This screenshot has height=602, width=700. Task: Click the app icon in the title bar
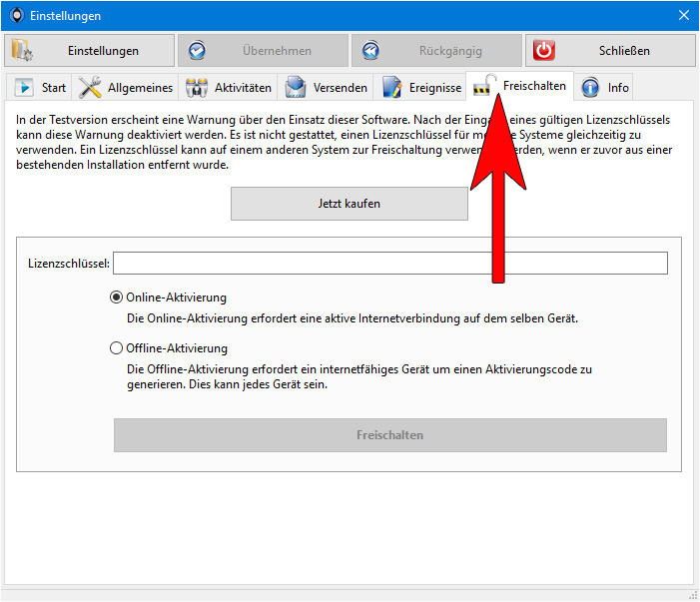[x=17, y=16]
